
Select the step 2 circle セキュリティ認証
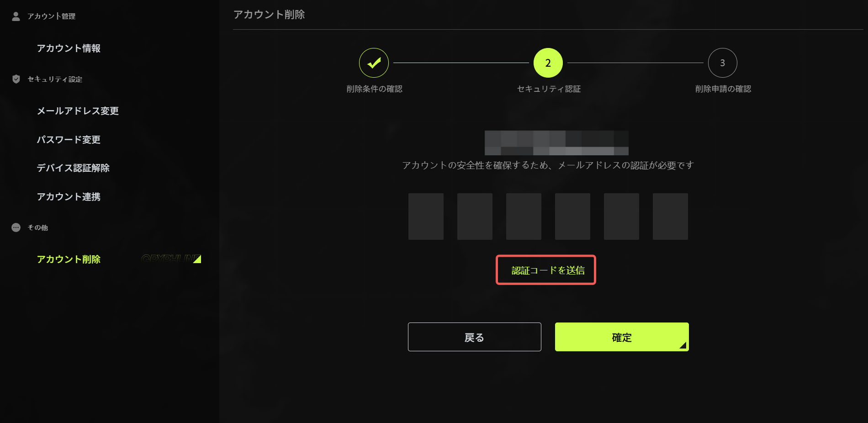[548, 63]
